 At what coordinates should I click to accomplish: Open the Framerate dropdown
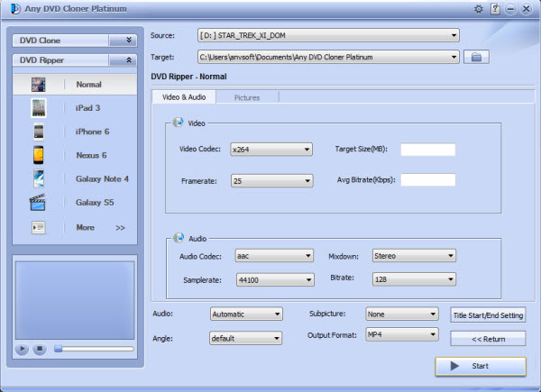pyautogui.click(x=272, y=180)
